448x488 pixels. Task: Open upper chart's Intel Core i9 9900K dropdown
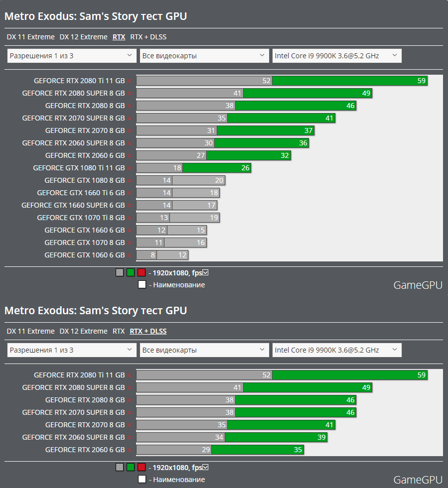pyautogui.click(x=337, y=56)
